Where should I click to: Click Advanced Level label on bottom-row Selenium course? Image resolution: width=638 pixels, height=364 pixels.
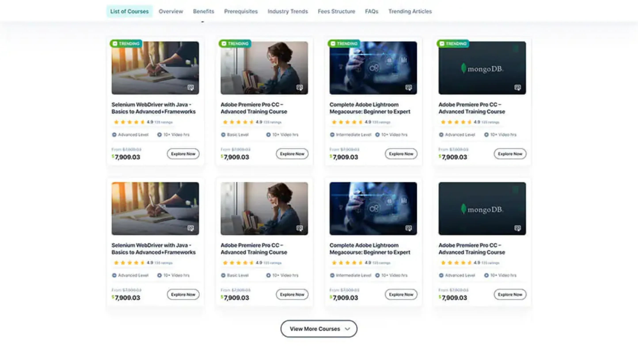pyautogui.click(x=133, y=275)
